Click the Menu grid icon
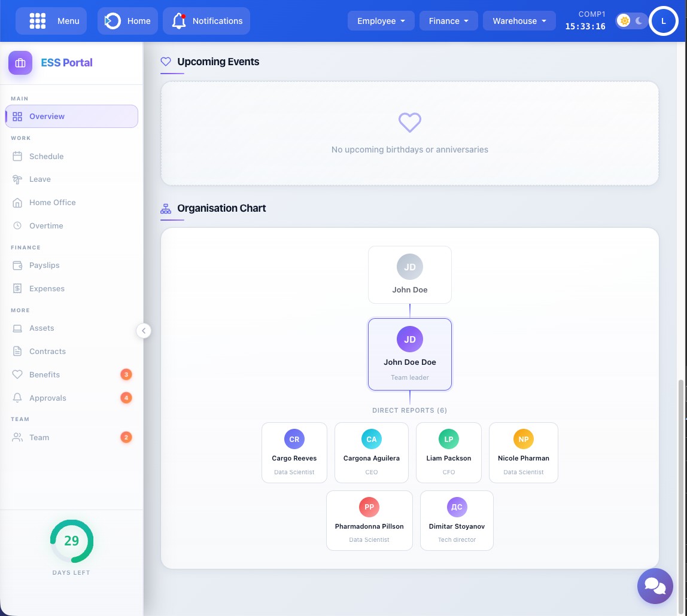Viewport: 687px width, 616px height. [38, 21]
